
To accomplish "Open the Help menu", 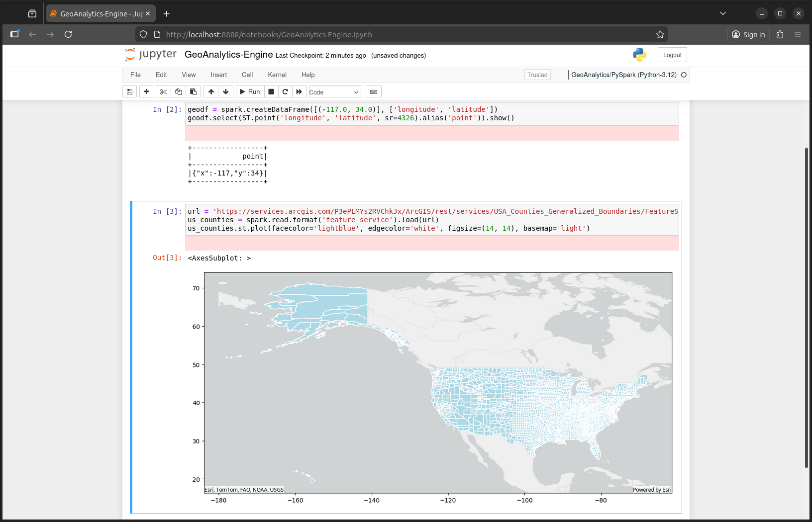I will [308, 75].
